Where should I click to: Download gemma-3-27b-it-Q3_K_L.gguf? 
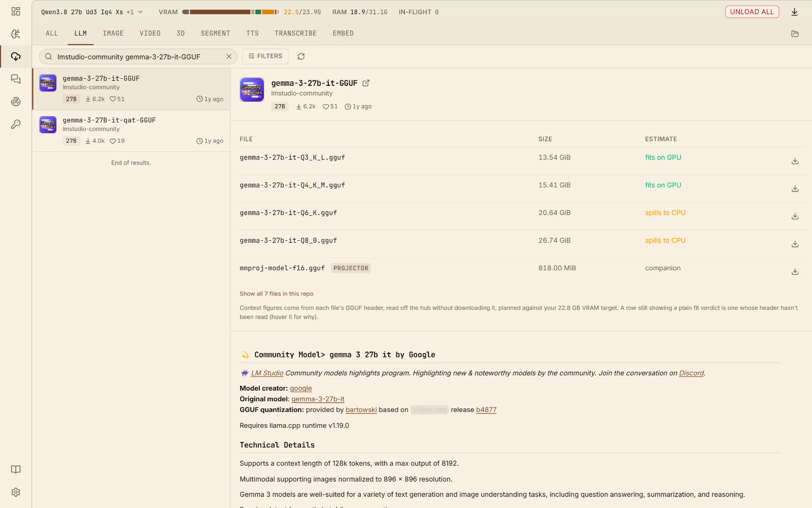(x=795, y=161)
